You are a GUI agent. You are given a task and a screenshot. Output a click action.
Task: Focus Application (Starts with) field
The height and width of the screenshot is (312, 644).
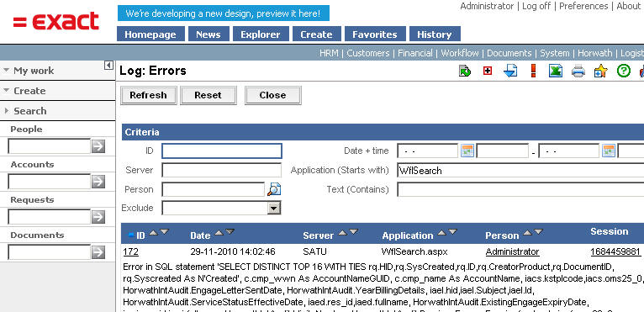[x=520, y=170]
